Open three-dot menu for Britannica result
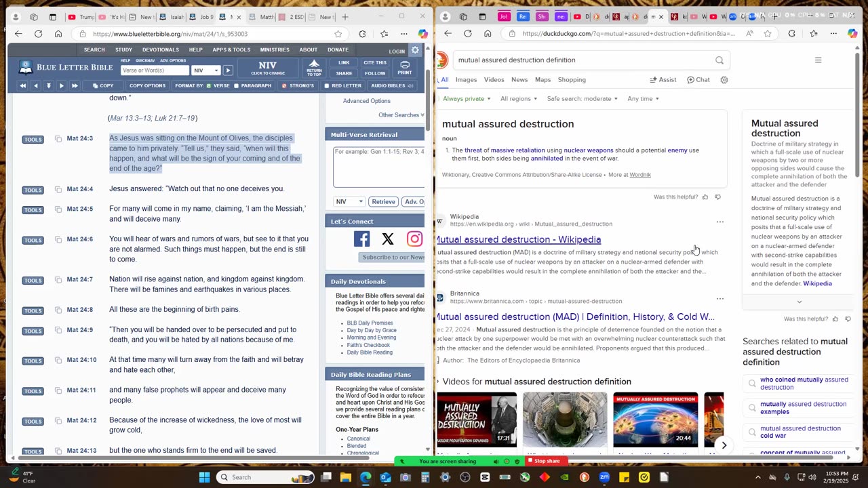 click(720, 298)
